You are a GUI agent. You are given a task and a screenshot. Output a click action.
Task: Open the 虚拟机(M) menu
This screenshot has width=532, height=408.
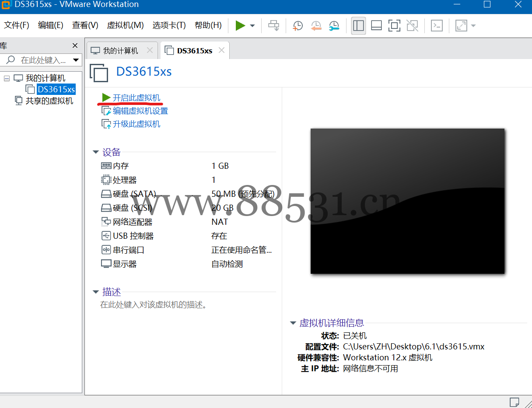[x=125, y=25]
